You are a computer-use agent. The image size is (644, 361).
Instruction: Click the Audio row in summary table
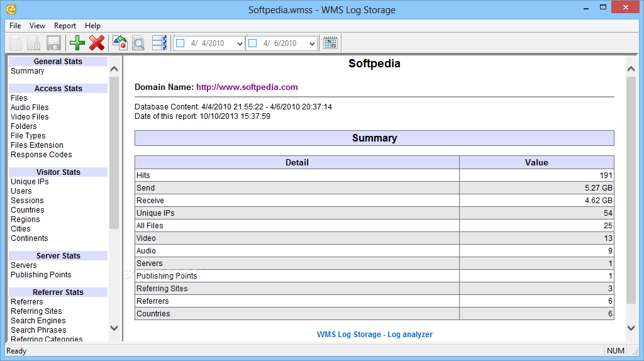[x=374, y=251]
